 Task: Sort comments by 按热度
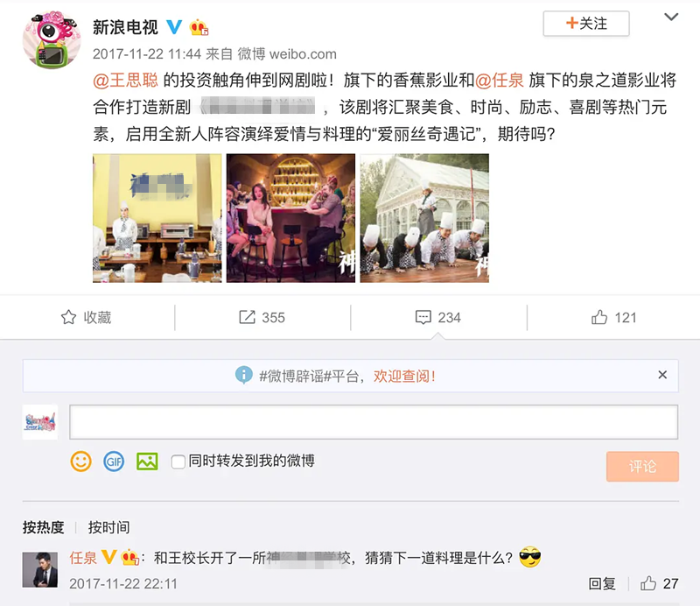[x=43, y=527]
